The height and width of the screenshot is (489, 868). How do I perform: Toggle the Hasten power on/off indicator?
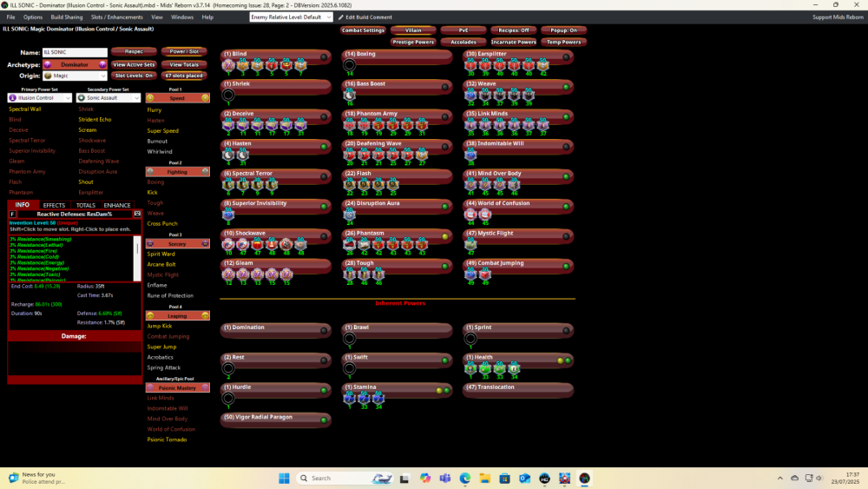pos(323,146)
